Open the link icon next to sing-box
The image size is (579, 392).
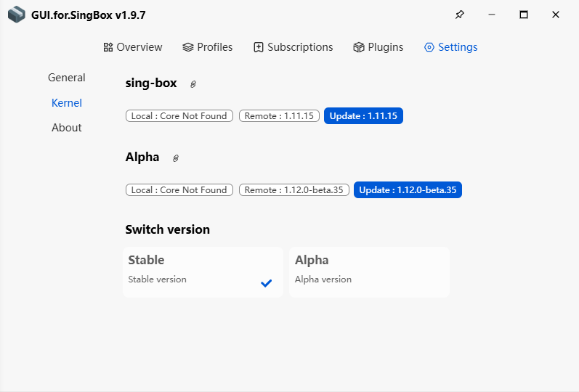point(193,84)
